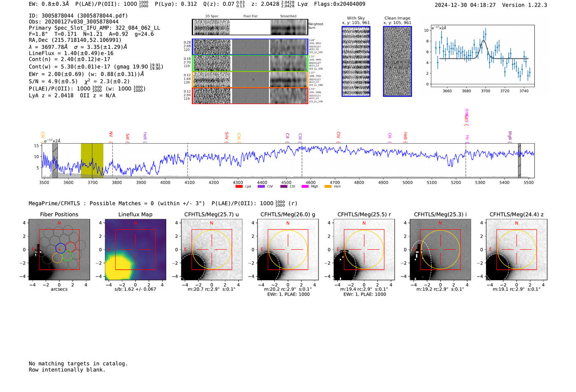Click the red HeII line marker near 5000

point(405,137)
